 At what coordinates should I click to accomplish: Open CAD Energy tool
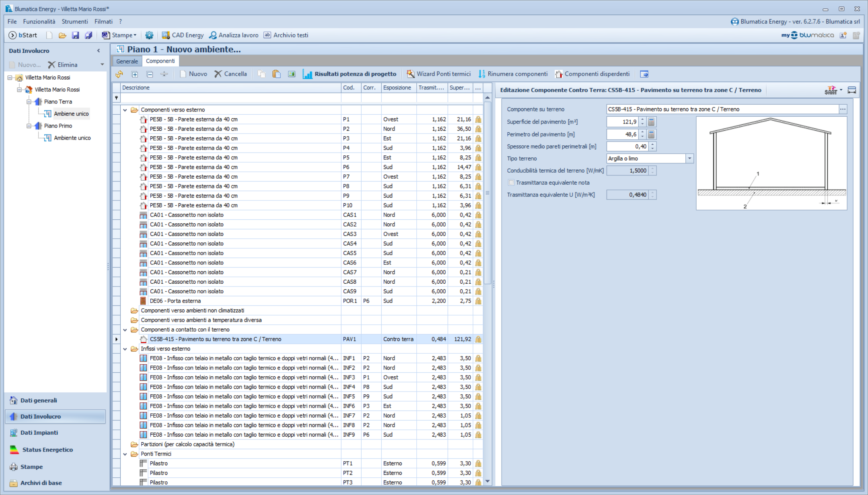(x=183, y=35)
